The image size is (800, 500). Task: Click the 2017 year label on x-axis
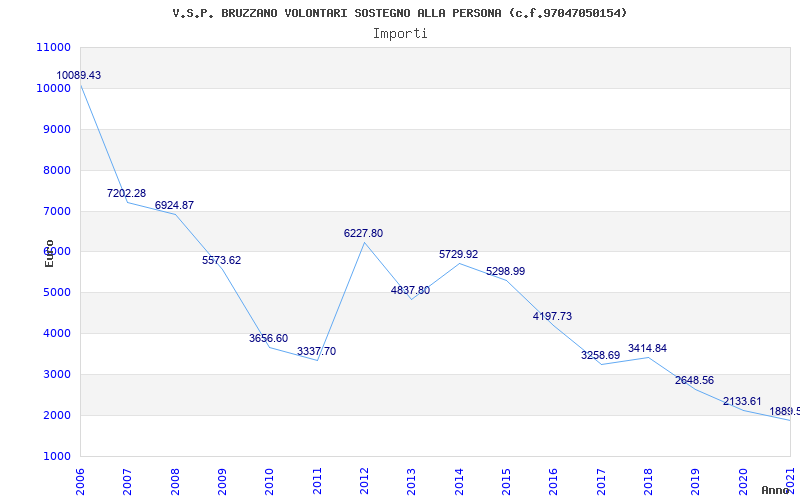(x=601, y=481)
